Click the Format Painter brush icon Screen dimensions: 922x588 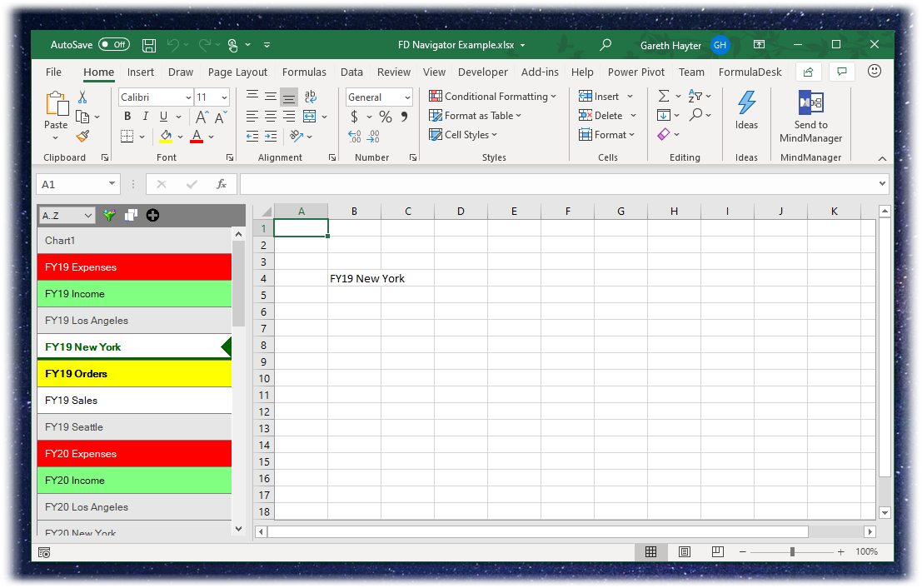(x=83, y=137)
